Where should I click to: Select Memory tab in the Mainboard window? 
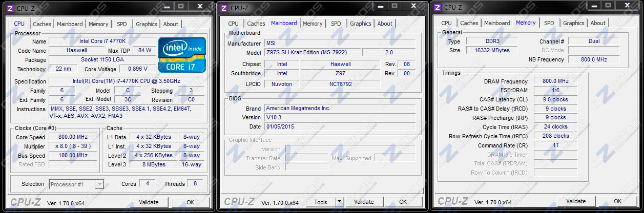[x=313, y=24]
